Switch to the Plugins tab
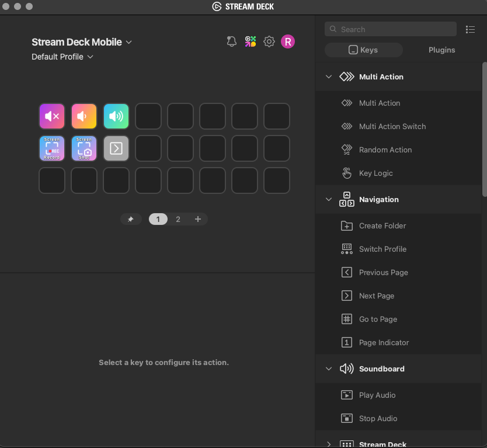 (x=441, y=50)
